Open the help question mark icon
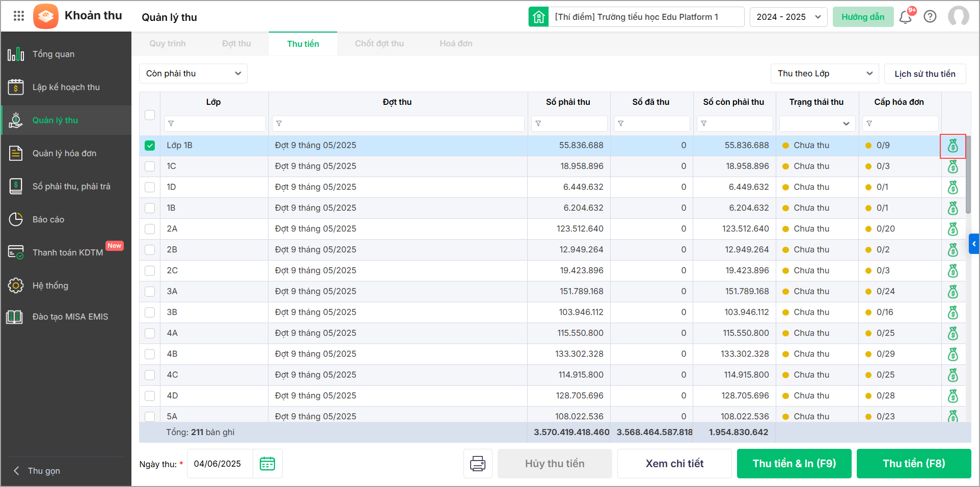 [930, 17]
